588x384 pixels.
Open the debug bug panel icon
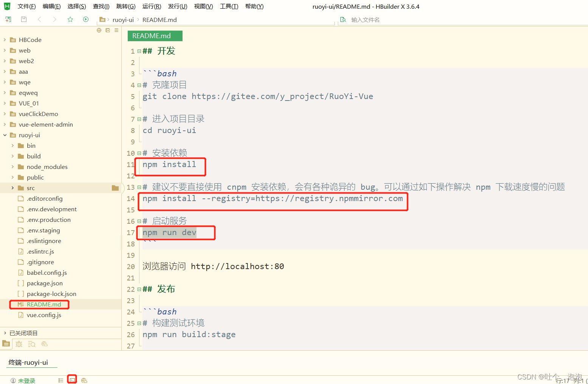point(19,344)
